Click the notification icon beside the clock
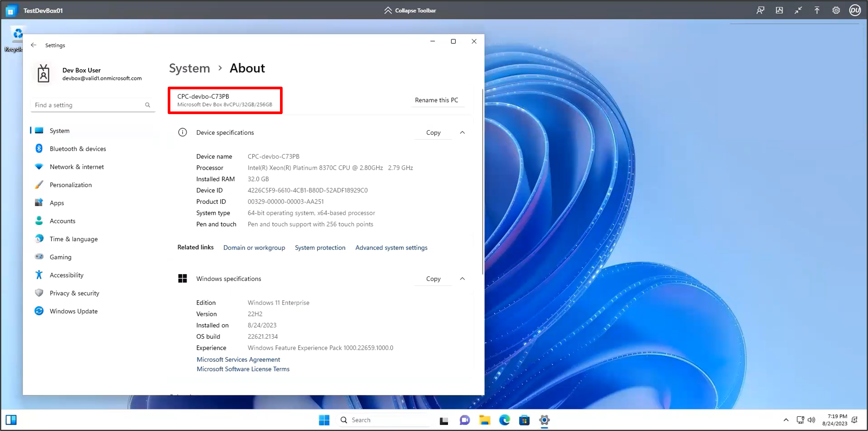 (855, 420)
